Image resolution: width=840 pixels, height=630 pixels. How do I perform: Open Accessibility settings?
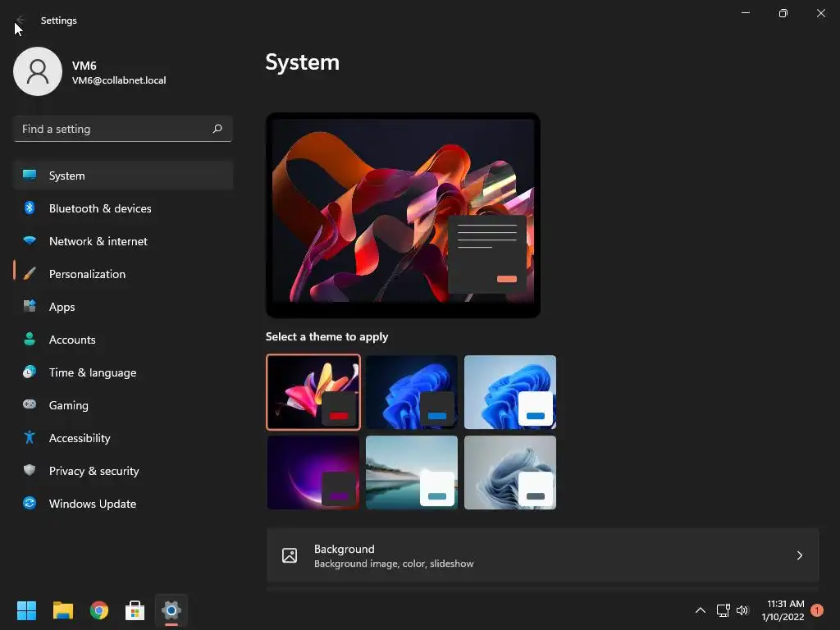(x=123, y=438)
